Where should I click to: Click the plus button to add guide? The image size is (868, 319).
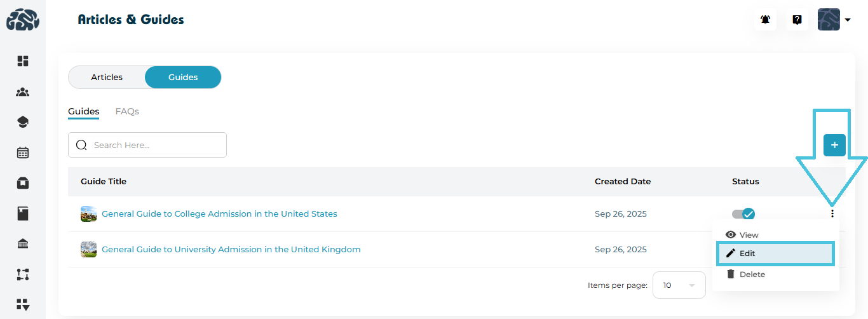(x=834, y=145)
